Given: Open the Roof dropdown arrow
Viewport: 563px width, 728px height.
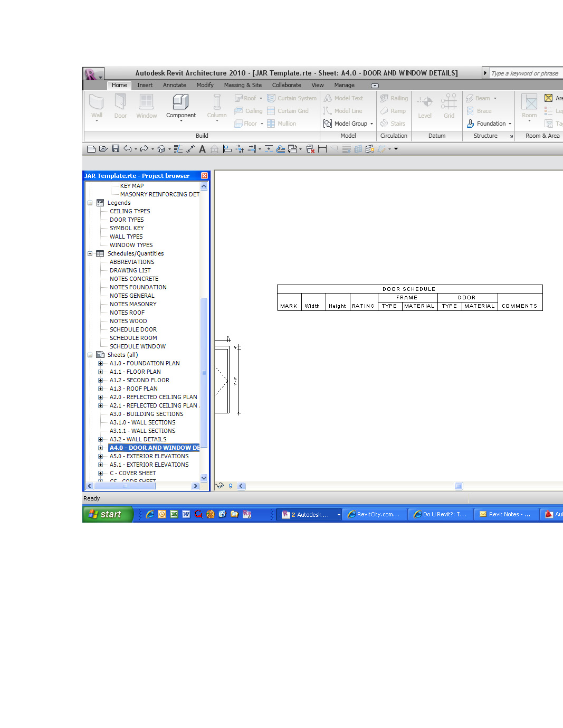Looking at the screenshot, I should (261, 98).
